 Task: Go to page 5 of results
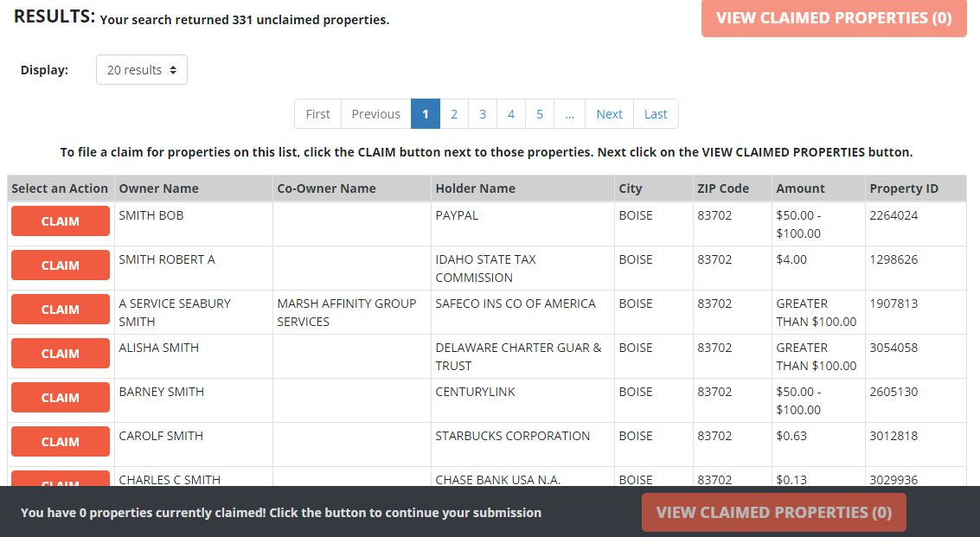coord(539,113)
